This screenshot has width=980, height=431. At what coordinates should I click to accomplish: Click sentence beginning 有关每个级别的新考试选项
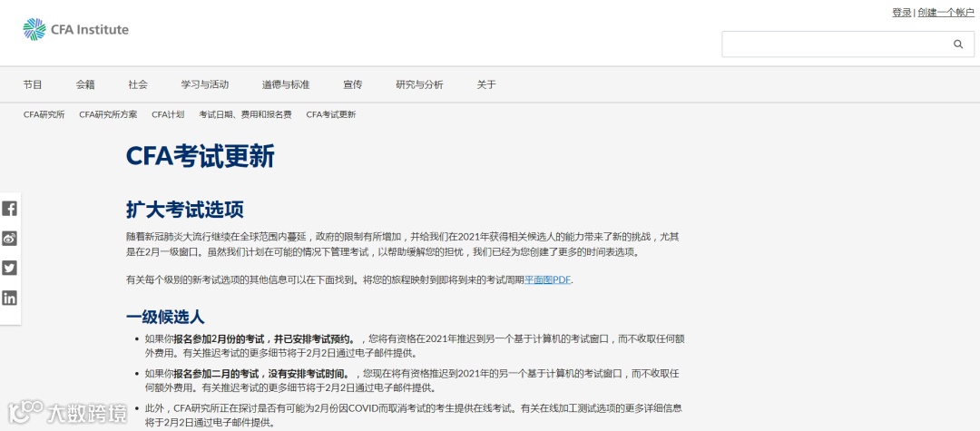350,279
